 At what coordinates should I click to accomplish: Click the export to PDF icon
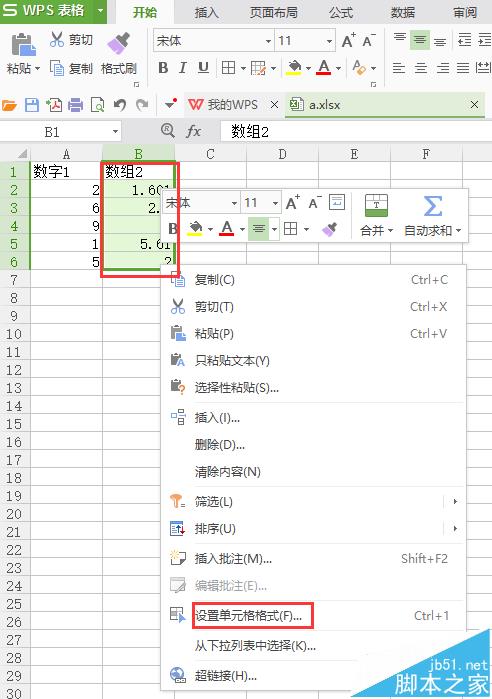pos(54,105)
